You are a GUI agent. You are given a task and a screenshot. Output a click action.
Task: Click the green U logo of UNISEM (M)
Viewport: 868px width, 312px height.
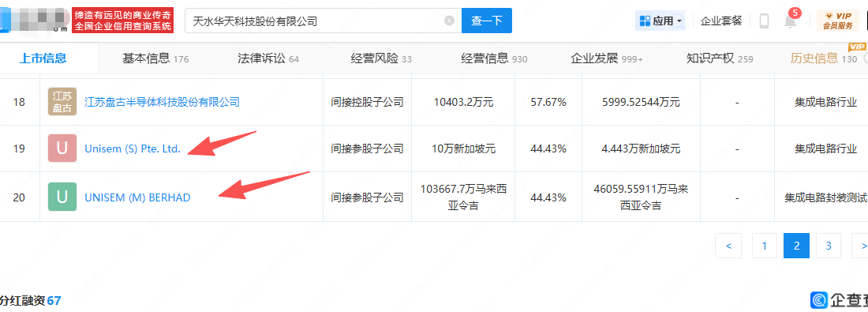[62, 197]
